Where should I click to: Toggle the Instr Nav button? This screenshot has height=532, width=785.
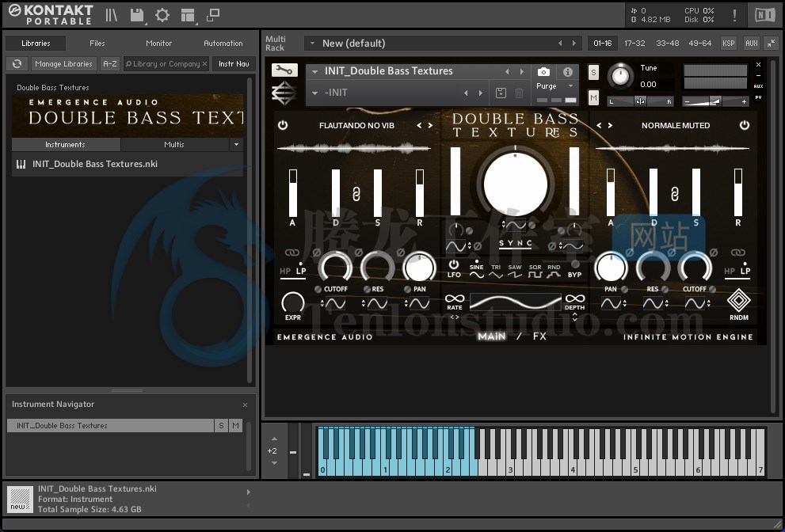tap(234, 63)
